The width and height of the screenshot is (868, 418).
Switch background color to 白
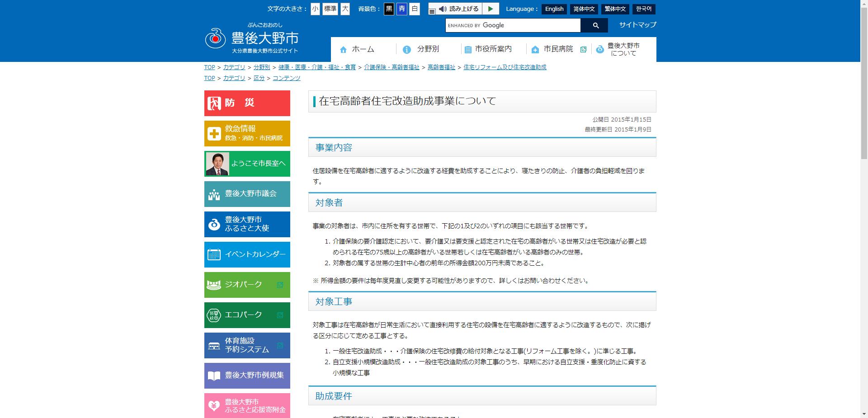pos(414,9)
